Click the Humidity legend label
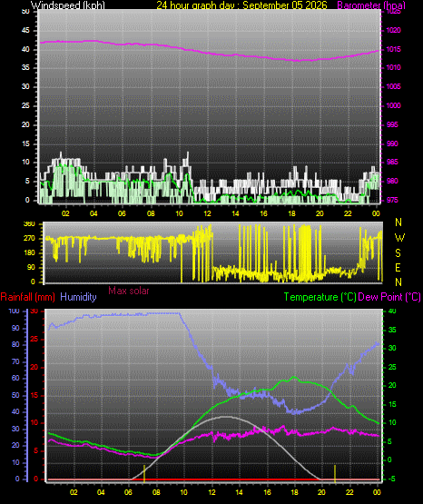The image size is (423, 504). coord(78,297)
